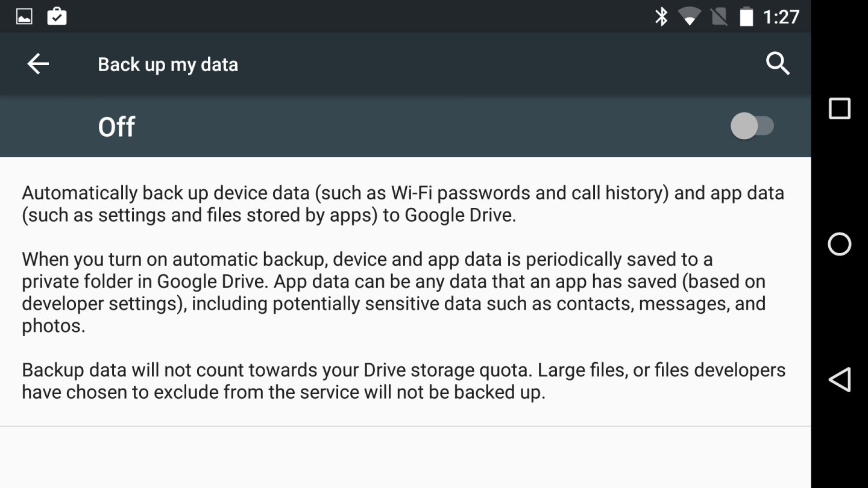
Task: Tap the battery level indicator
Action: point(746,17)
